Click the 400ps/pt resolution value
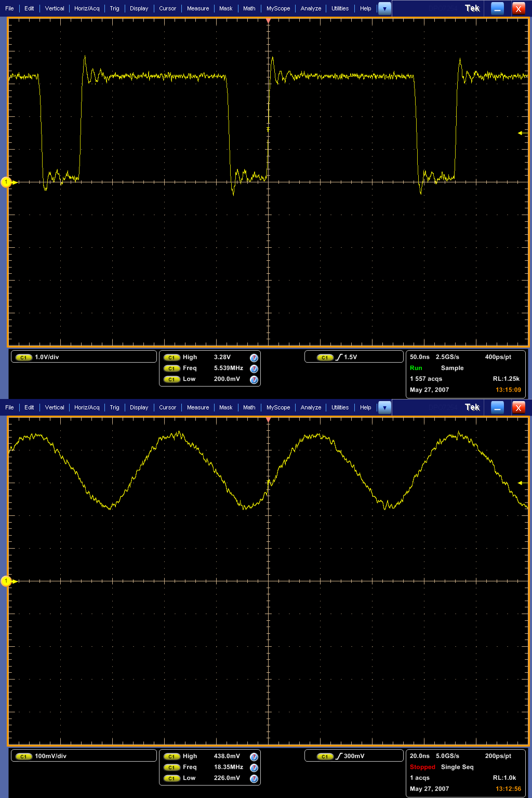The height and width of the screenshot is (798, 532). [498, 357]
